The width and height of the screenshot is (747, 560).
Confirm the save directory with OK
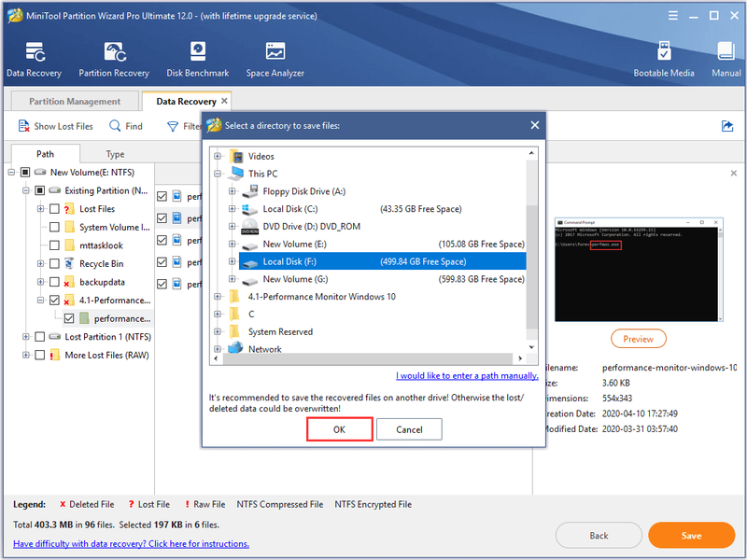coord(339,429)
